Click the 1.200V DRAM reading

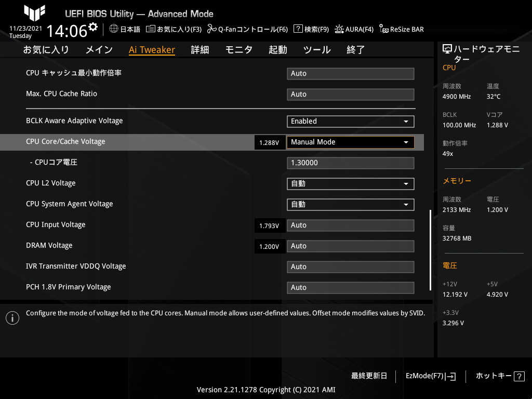point(270,246)
